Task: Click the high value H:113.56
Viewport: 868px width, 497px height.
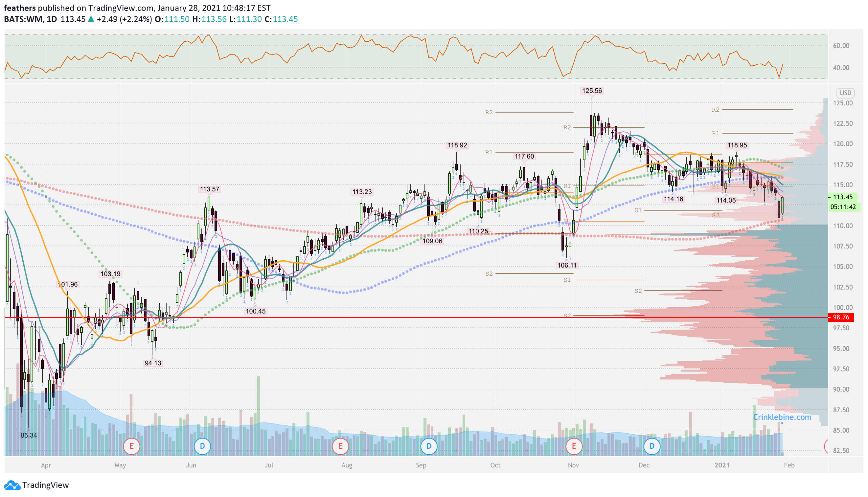Action: coord(209,19)
